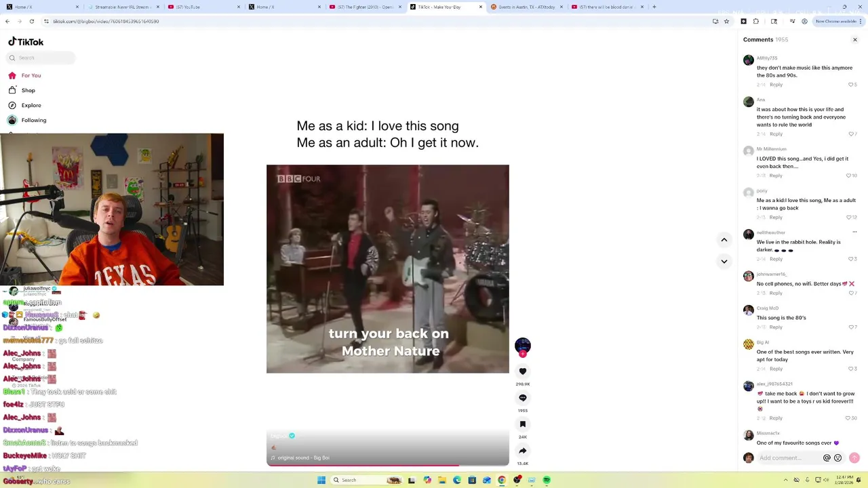Reply to Ana's comment
This screenshot has width=868, height=488.
(776, 134)
